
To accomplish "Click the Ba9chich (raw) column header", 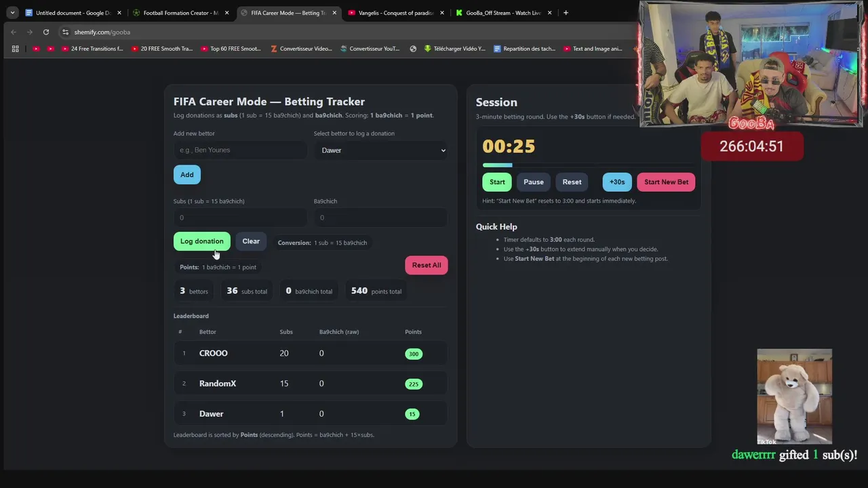I will [x=339, y=332].
